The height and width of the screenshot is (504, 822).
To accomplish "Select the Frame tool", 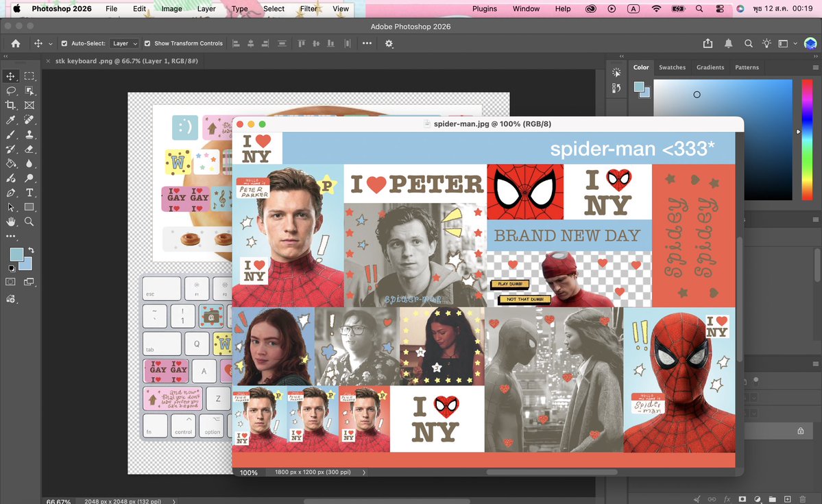I will coord(29,106).
